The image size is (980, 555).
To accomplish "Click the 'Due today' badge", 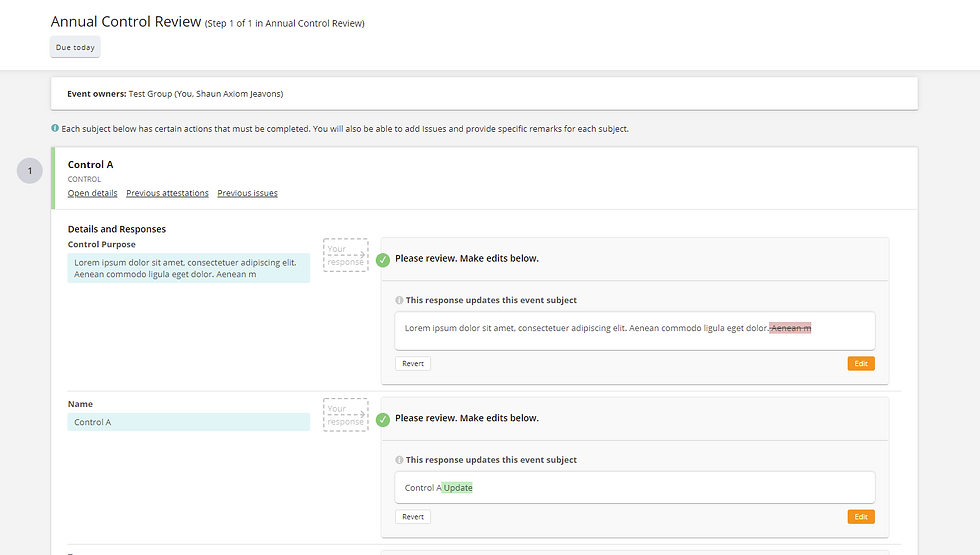I will (75, 48).
